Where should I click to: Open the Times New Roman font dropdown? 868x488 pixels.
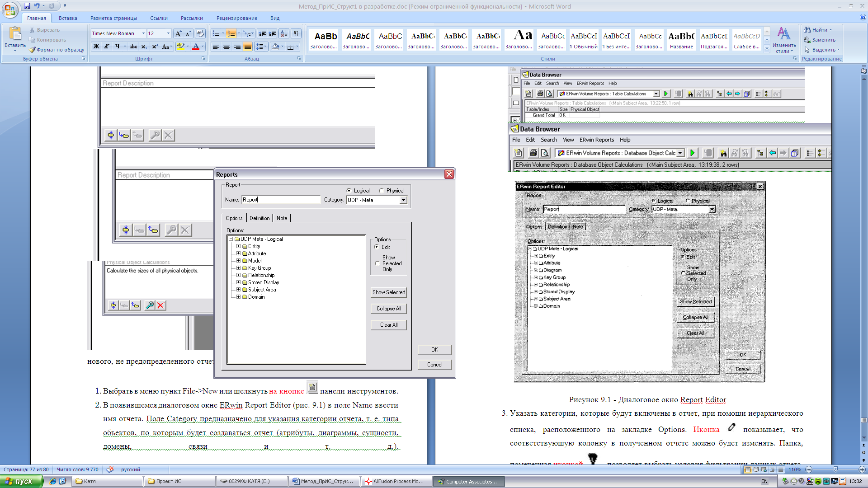144,33
